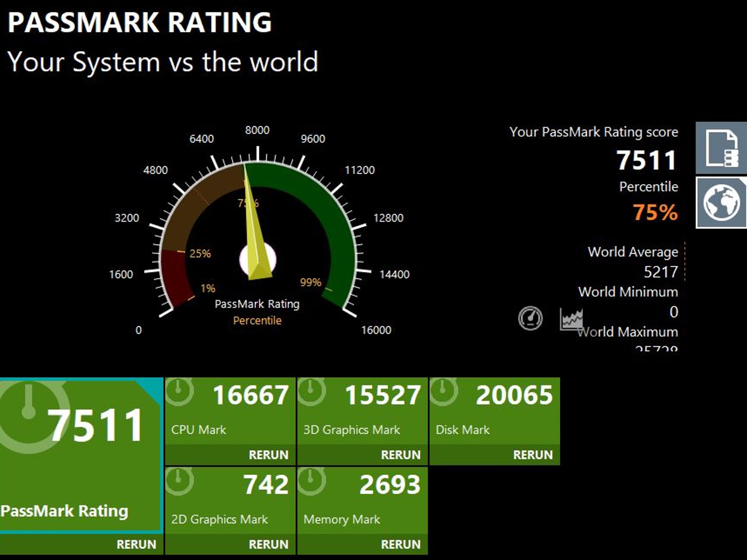Rerun the Disk Mark test

tap(533, 455)
